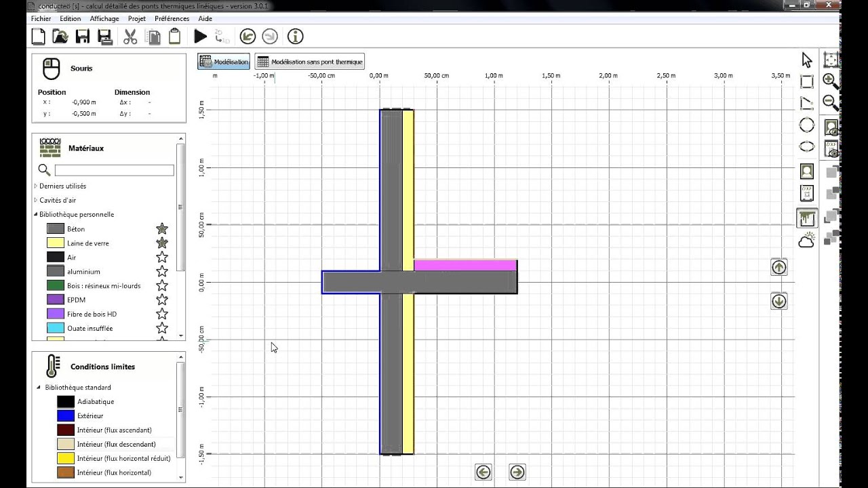The height and width of the screenshot is (488, 868).
Task: Create a new file with the blank page icon
Action: click(39, 37)
